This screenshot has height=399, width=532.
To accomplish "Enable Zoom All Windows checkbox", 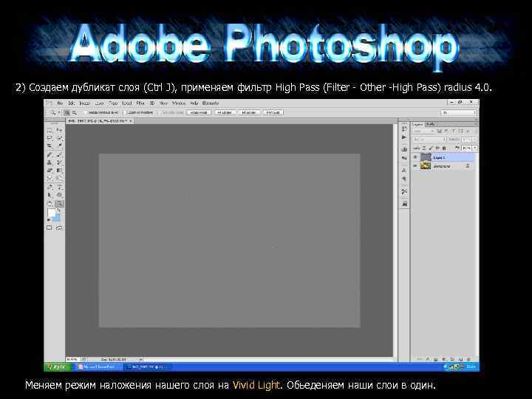I will [x=124, y=112].
